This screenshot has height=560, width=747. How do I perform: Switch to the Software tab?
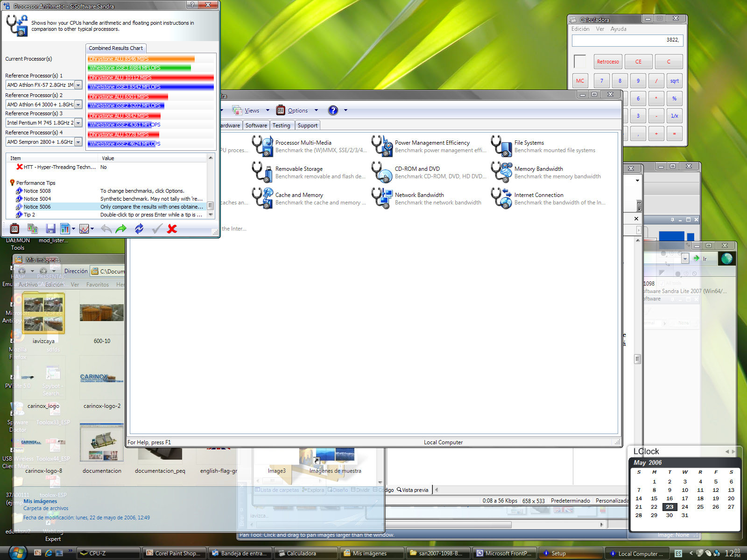click(x=256, y=126)
